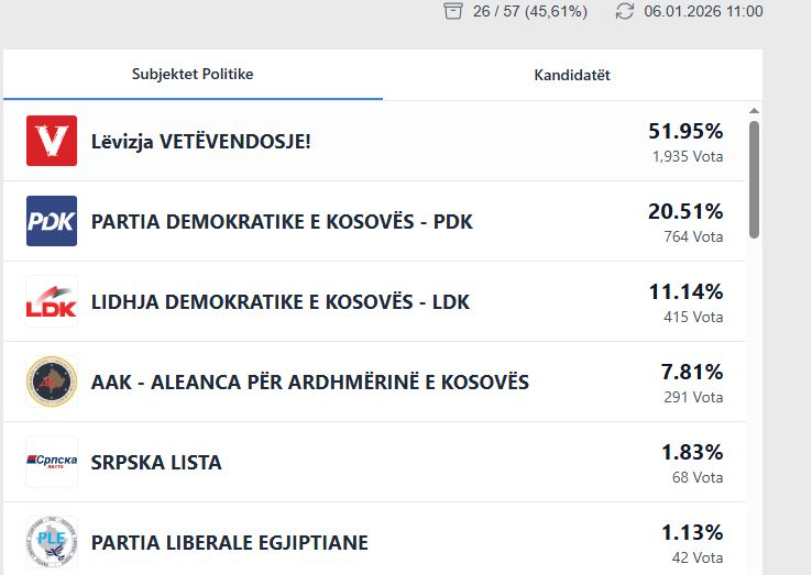811x575 pixels.
Task: Click the ballot box counted icon
Action: (453, 11)
